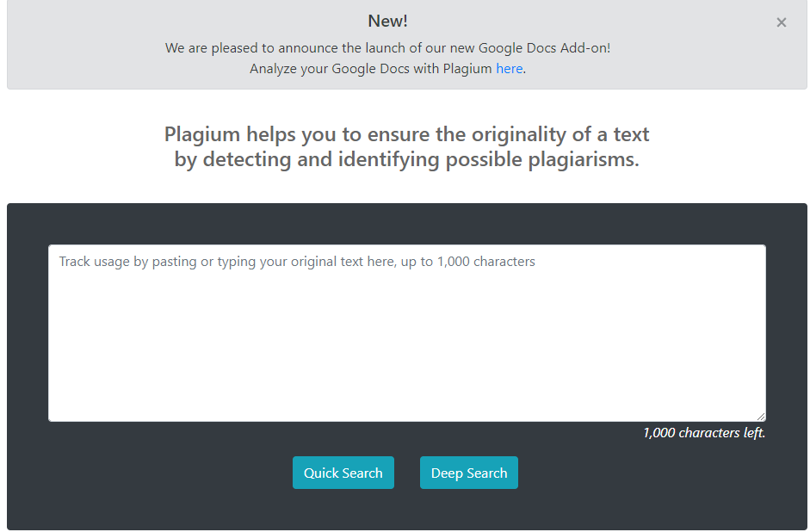Image resolution: width=810 pixels, height=532 pixels.
Task: Click the 'Track usage by pasting' placeholder text
Action: click(297, 262)
